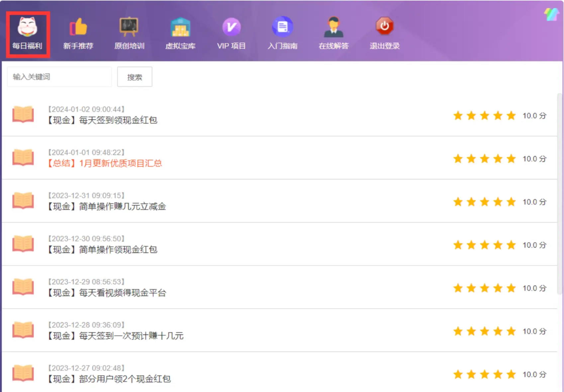This screenshot has height=392, width=564.
Task: Open the 原创培训 blackboard icon
Action: point(129,27)
